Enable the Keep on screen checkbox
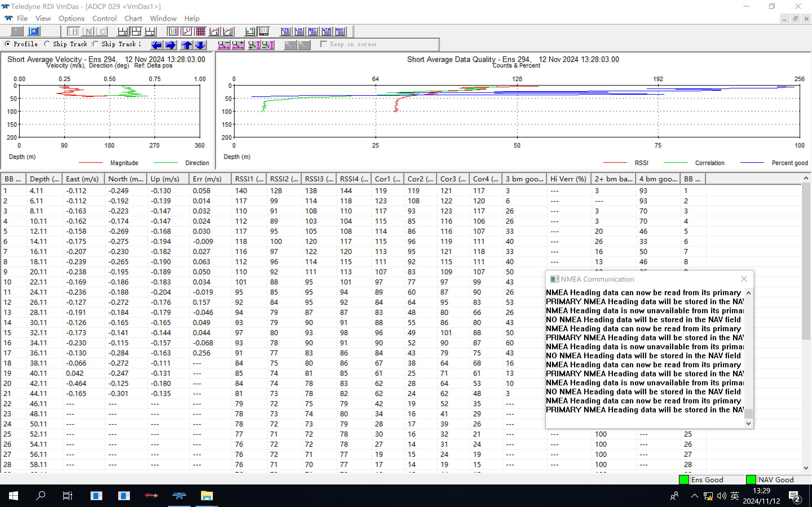 324,44
